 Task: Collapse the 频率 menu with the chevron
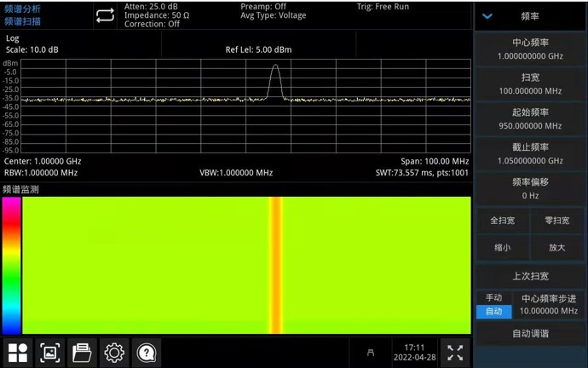click(x=487, y=16)
